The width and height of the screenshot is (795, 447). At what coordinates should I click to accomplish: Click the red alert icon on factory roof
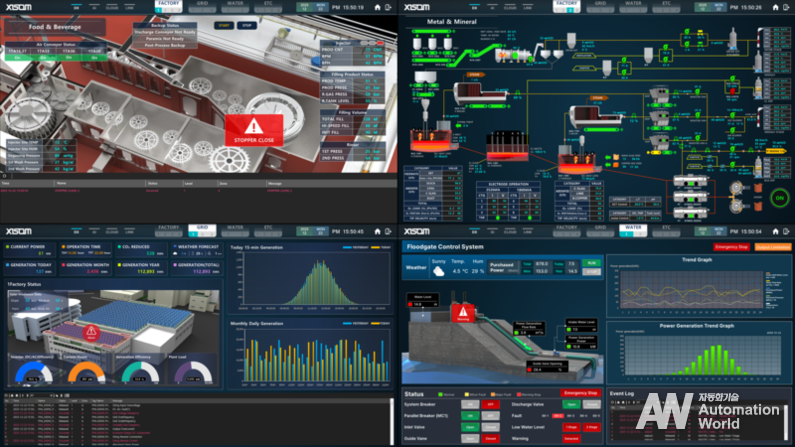coord(91,331)
